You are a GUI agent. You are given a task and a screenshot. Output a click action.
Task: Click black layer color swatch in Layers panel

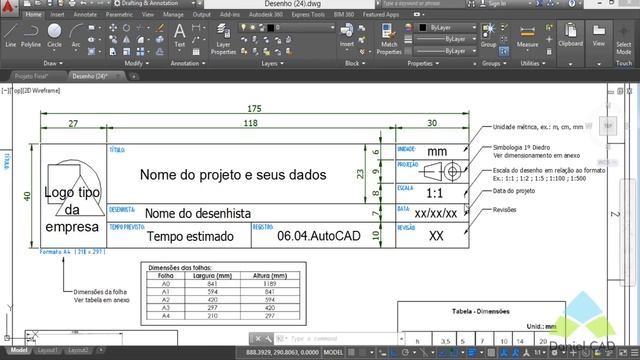pos(270,27)
